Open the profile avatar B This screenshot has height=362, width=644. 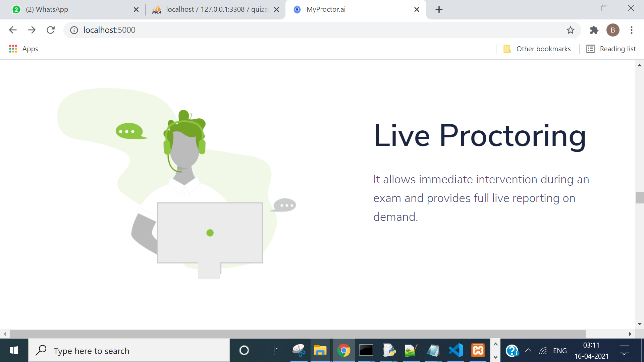(612, 30)
